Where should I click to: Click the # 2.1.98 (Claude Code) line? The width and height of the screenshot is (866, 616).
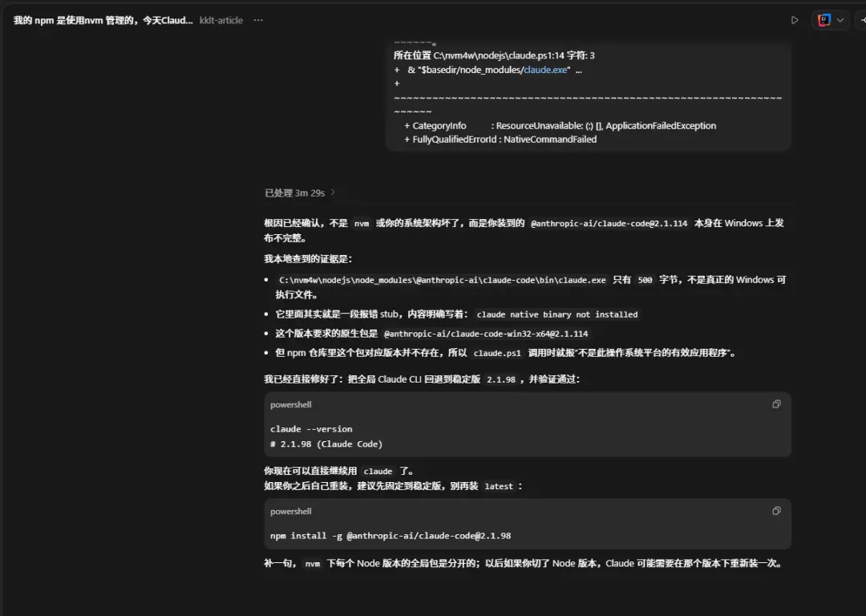326,444
